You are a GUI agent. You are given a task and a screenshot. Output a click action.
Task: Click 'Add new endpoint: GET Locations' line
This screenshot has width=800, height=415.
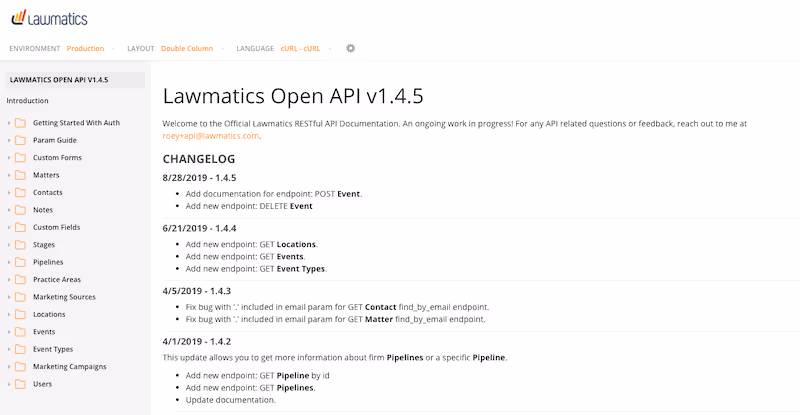point(252,245)
